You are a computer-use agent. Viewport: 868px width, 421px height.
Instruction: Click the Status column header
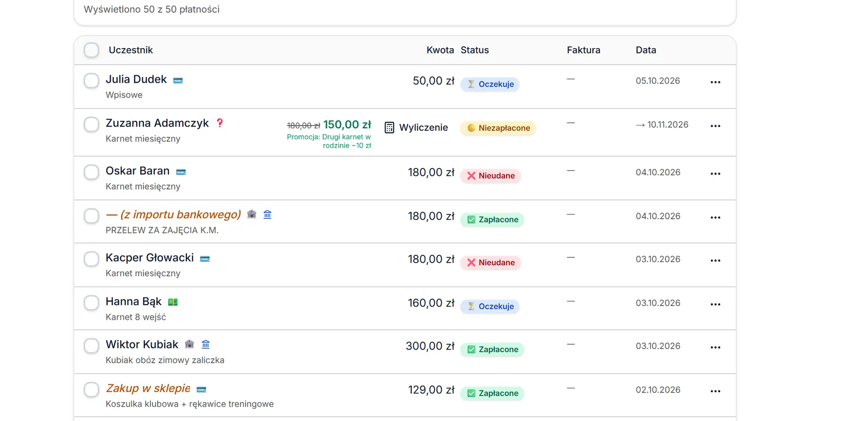[x=475, y=50]
